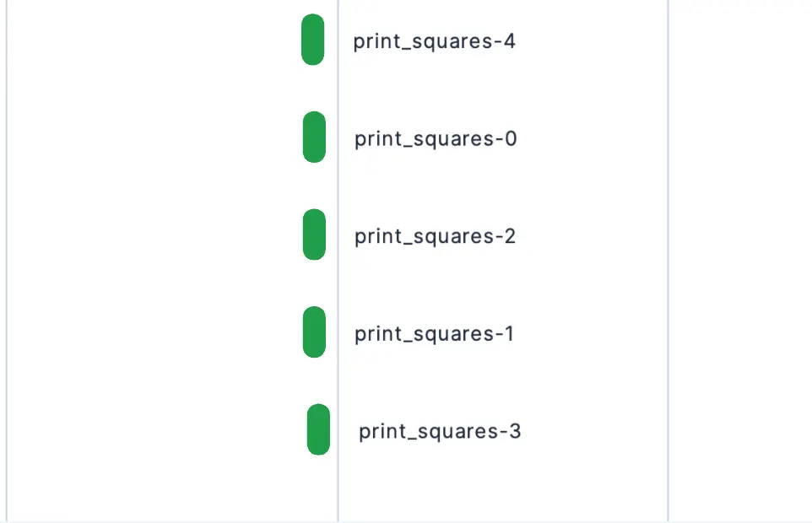Expand the print_squares-2 entry

tap(434, 236)
